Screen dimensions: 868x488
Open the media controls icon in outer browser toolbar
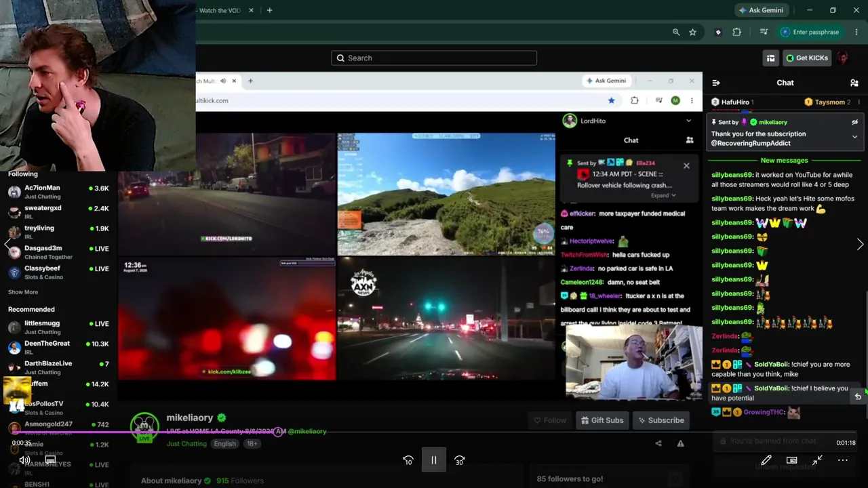tap(764, 32)
